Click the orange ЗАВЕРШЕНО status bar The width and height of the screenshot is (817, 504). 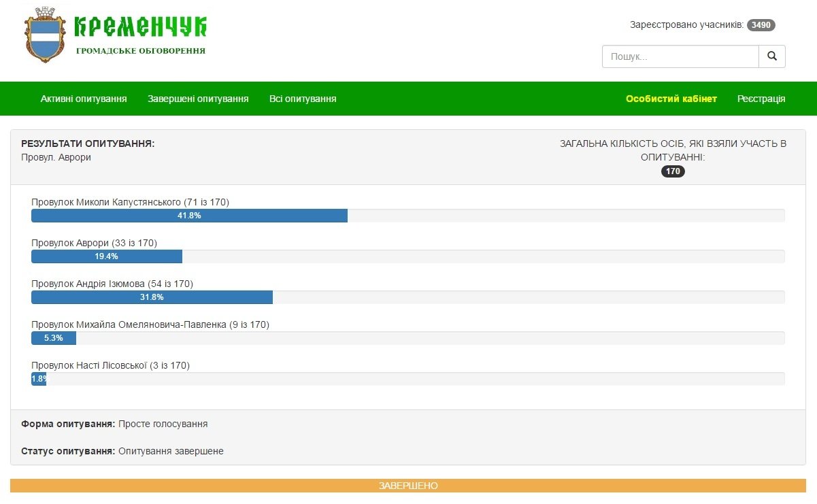(408, 486)
